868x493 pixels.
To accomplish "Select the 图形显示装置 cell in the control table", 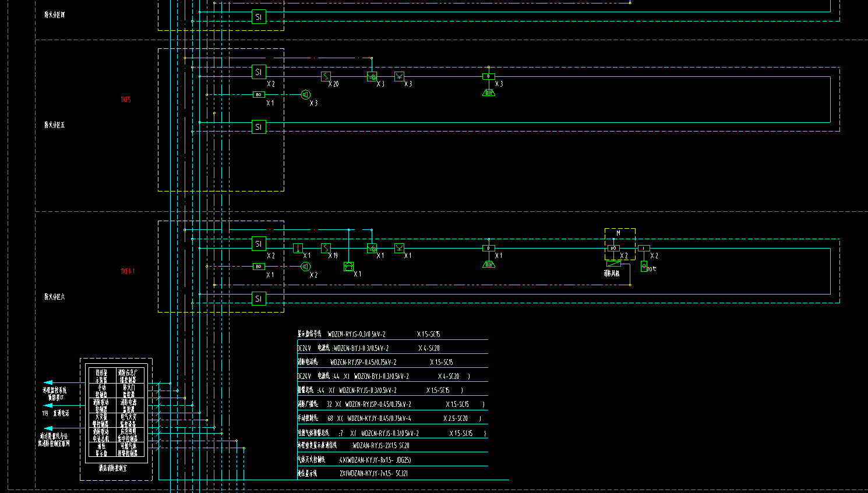I will tap(101, 376).
